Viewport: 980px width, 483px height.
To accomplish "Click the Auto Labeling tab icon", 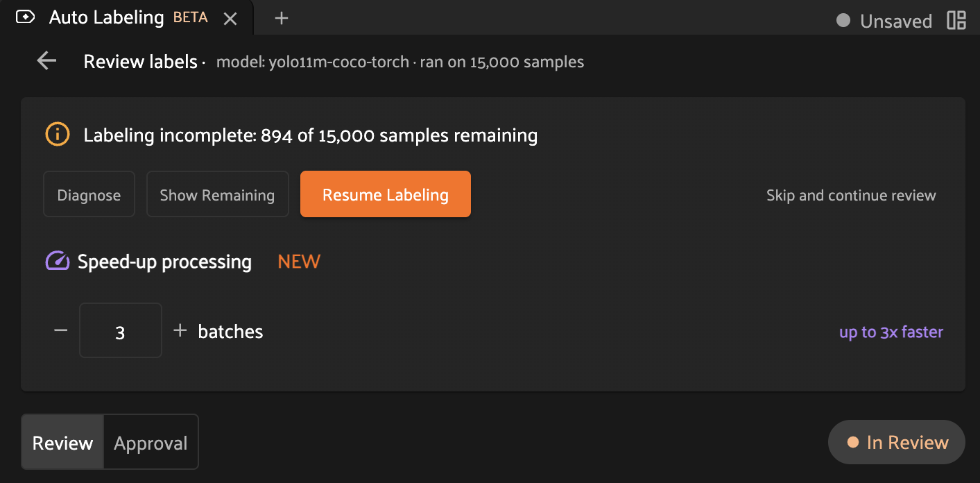I will click(x=26, y=17).
